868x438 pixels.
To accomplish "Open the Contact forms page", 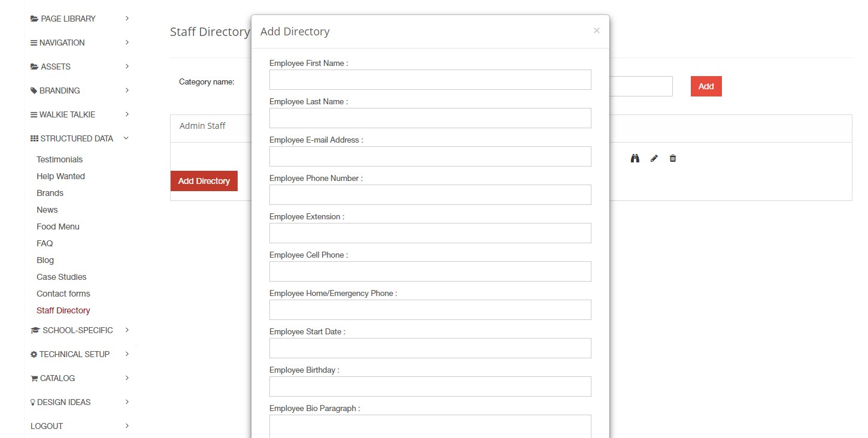I will tap(63, 294).
